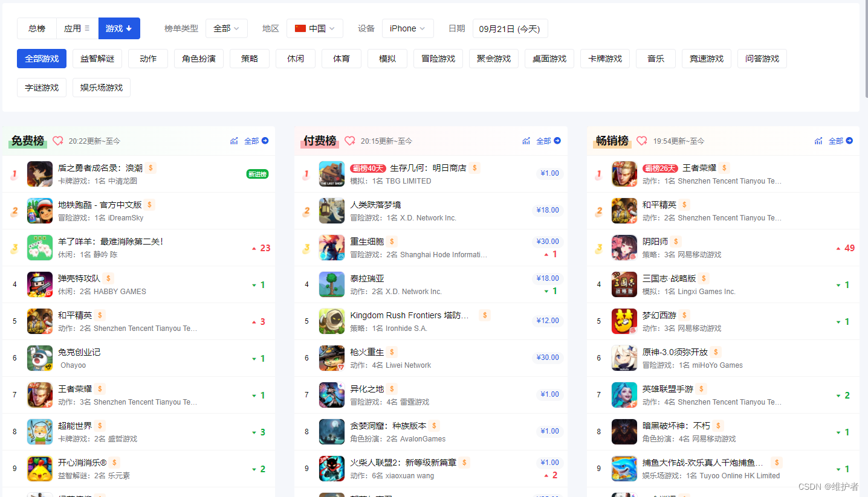Image resolution: width=868 pixels, height=497 pixels.
Task: Select the 角色扮演 filter
Action: coord(199,59)
